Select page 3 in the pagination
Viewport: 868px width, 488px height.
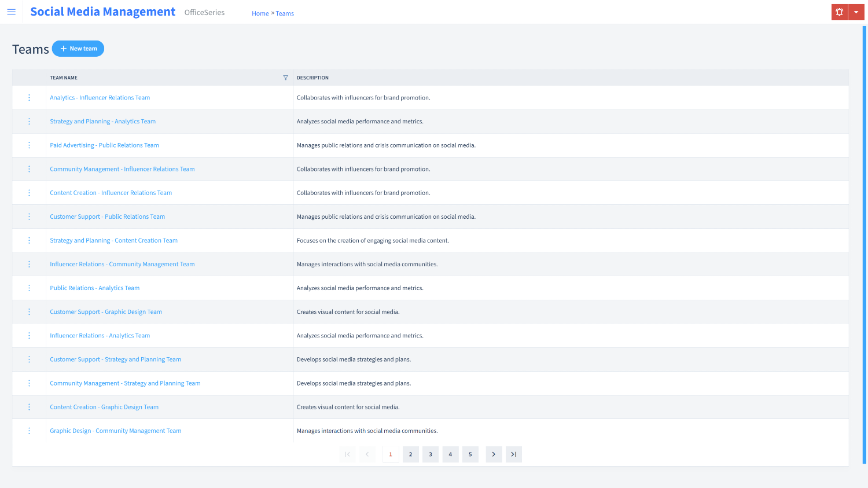coord(430,454)
